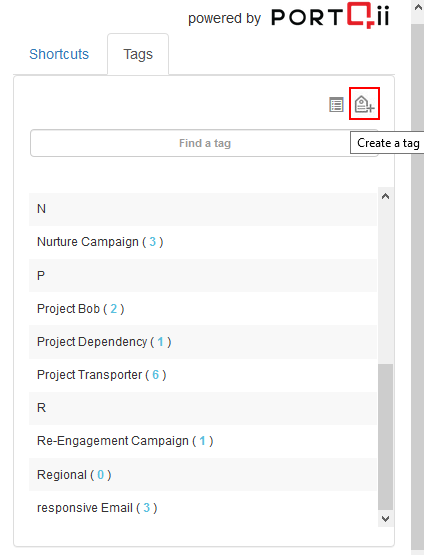
Task: Open the Re-Engagement Campaign tag
Action: click(125, 441)
